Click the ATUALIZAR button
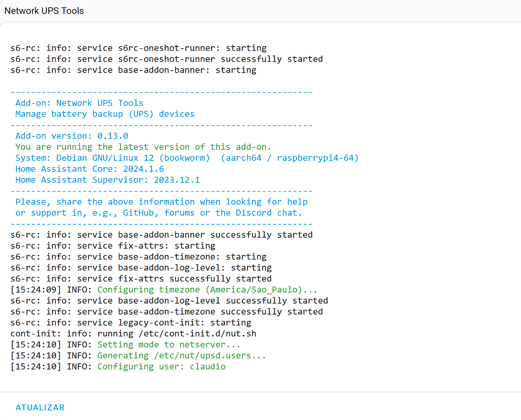This screenshot has width=521, height=420. click(40, 407)
